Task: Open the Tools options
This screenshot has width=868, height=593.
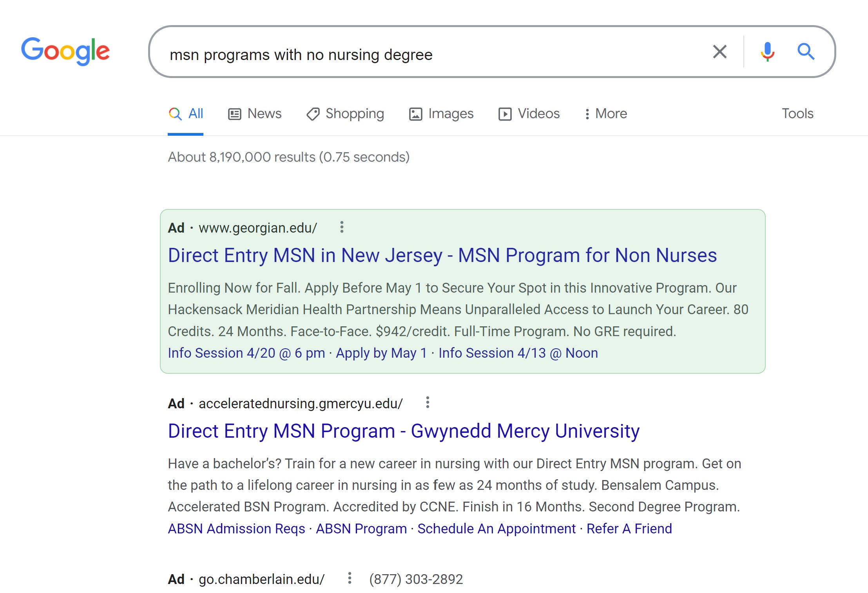Action: pyautogui.click(x=797, y=114)
